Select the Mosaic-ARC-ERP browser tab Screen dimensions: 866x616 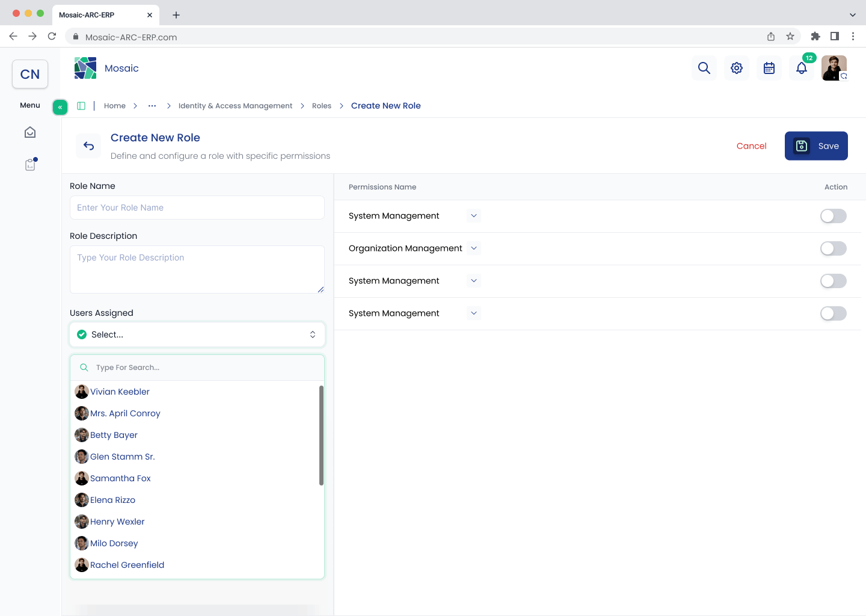point(105,15)
